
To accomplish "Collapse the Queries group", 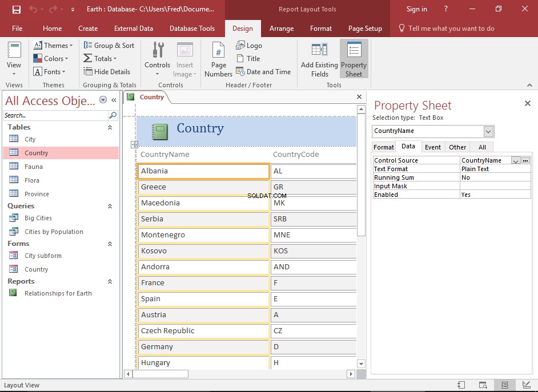I will click(110, 207).
